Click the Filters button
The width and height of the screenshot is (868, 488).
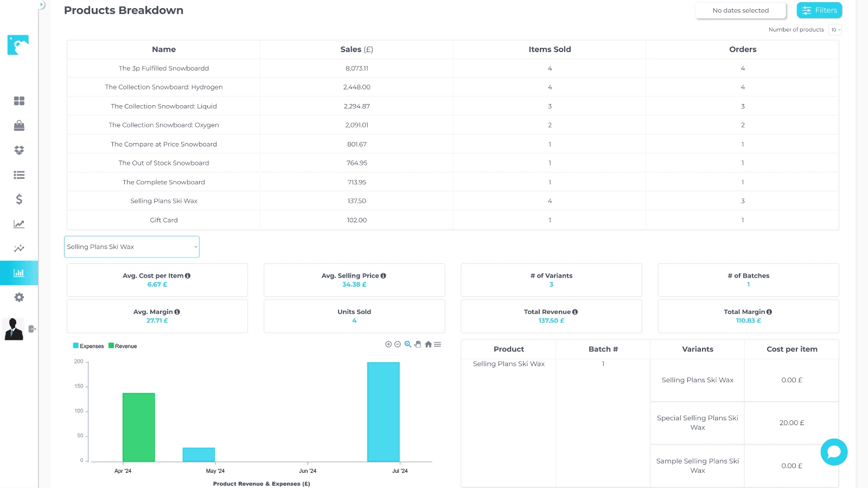click(819, 10)
